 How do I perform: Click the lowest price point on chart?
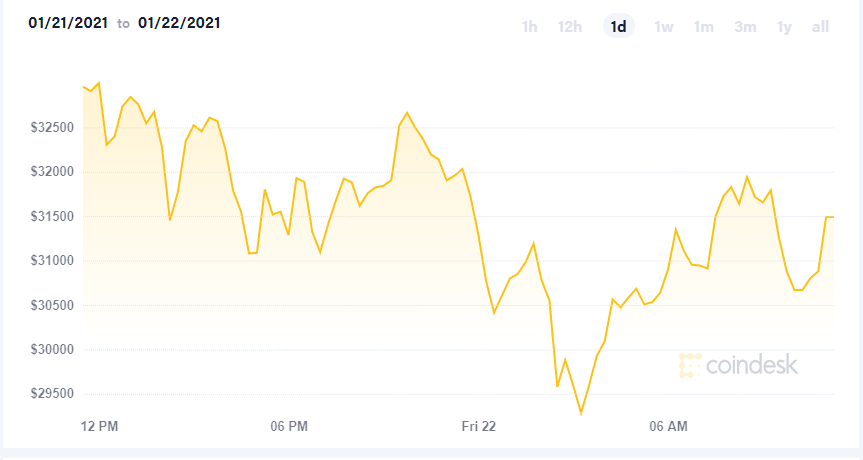(x=581, y=413)
